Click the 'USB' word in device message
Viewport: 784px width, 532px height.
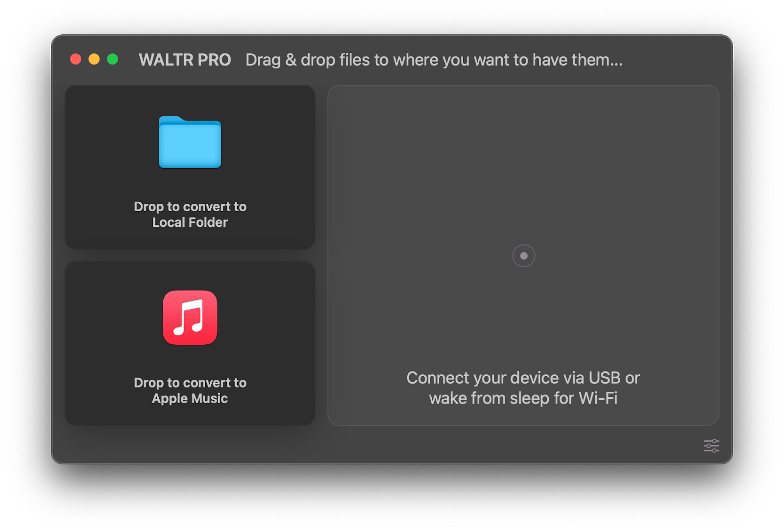[605, 378]
